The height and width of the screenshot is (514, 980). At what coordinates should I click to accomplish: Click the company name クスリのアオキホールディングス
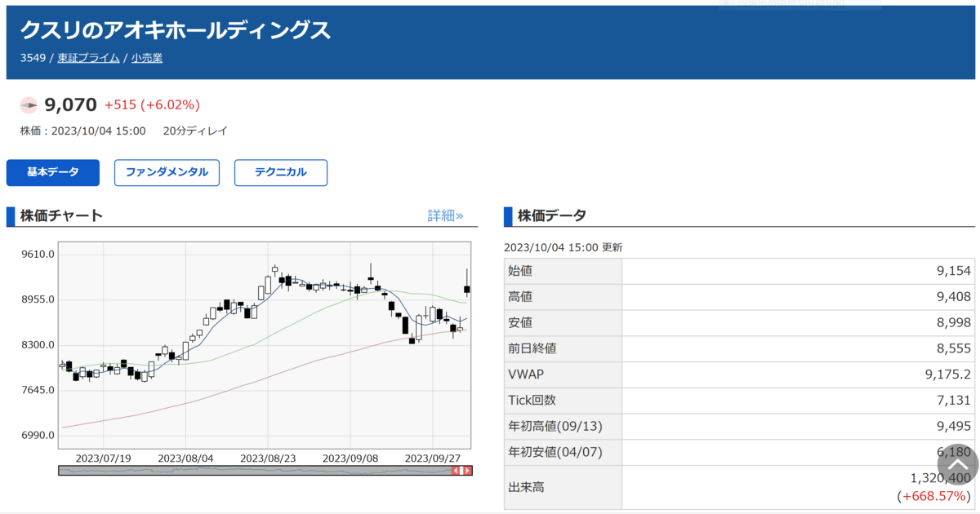click(x=176, y=30)
